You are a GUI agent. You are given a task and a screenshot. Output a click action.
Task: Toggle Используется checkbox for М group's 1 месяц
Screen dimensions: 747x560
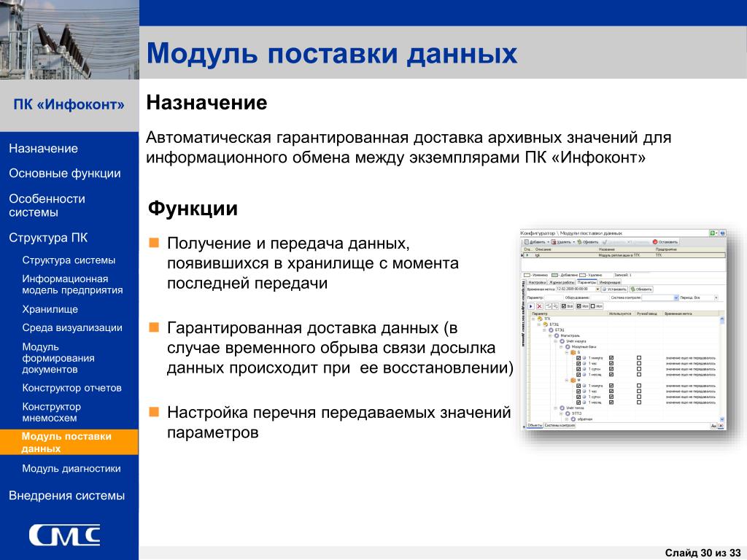[x=611, y=402]
